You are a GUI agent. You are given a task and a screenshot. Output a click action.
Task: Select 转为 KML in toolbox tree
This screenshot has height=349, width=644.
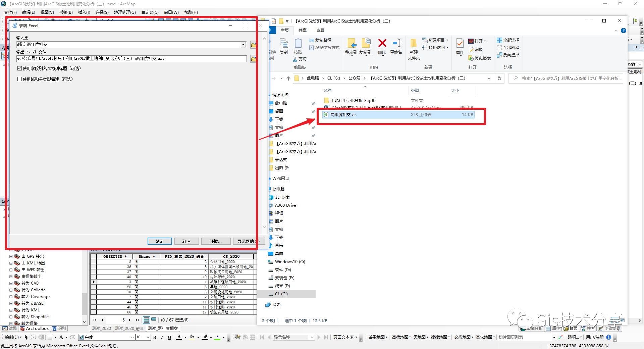[x=31, y=310]
